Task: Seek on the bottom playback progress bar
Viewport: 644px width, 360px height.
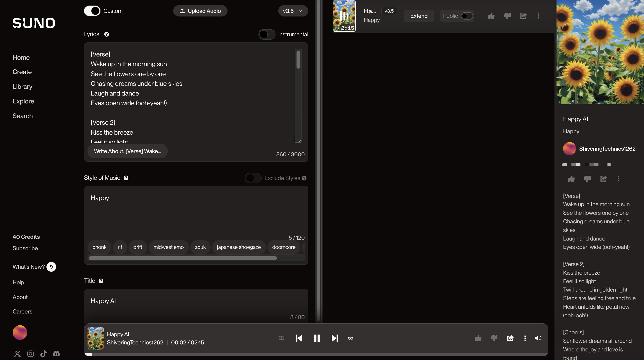Action: [x=315, y=355]
